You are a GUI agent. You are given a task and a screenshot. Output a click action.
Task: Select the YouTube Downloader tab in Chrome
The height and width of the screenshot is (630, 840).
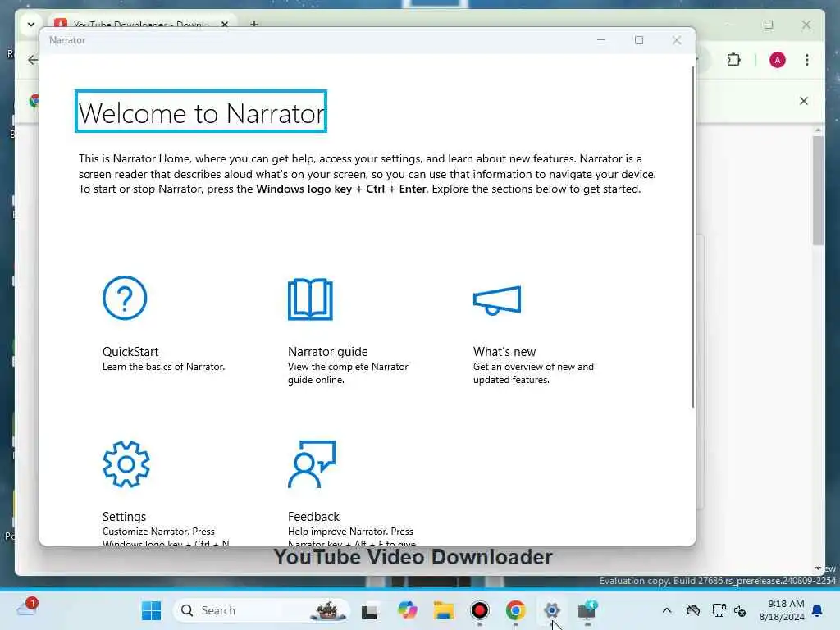pyautogui.click(x=142, y=24)
